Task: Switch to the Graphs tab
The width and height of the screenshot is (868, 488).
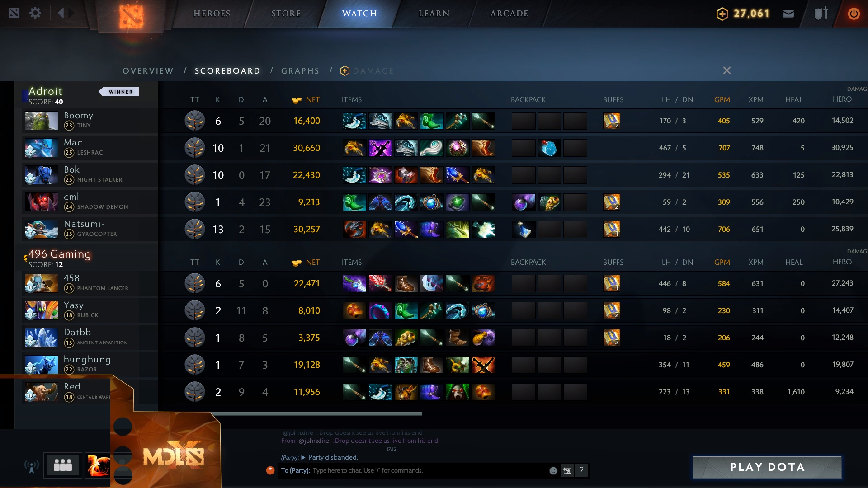Action: pos(300,71)
